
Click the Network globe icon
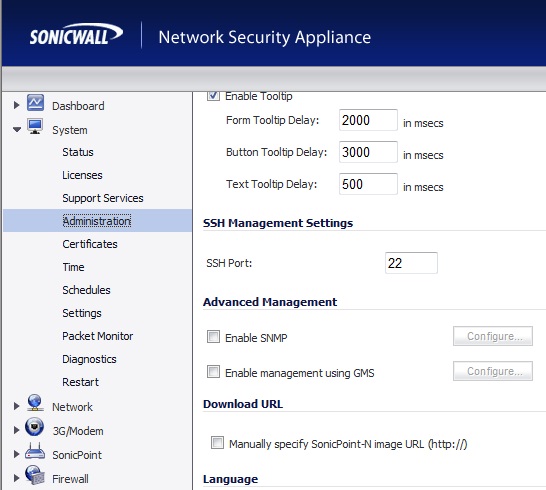click(x=35, y=403)
